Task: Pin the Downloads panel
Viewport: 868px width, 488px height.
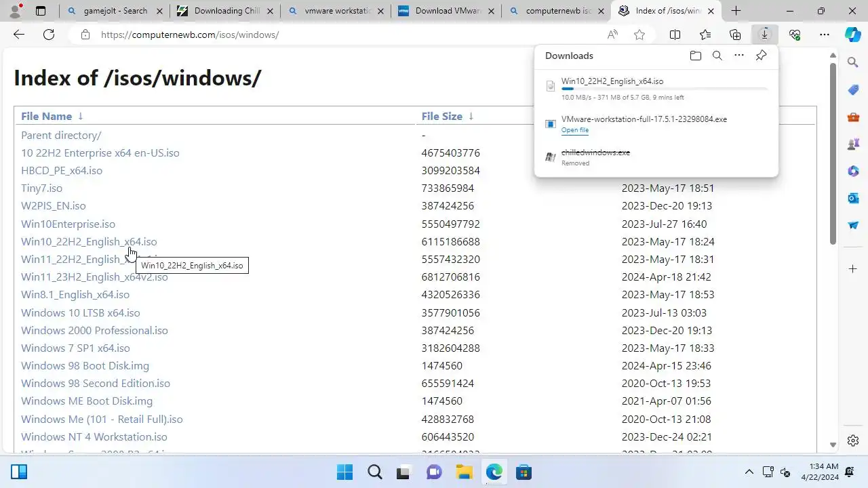Action: (761, 56)
